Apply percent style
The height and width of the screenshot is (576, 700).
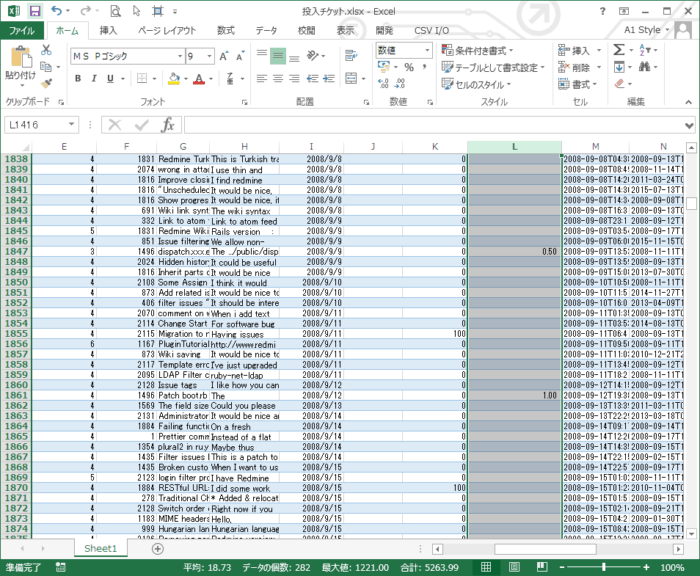coord(409,67)
